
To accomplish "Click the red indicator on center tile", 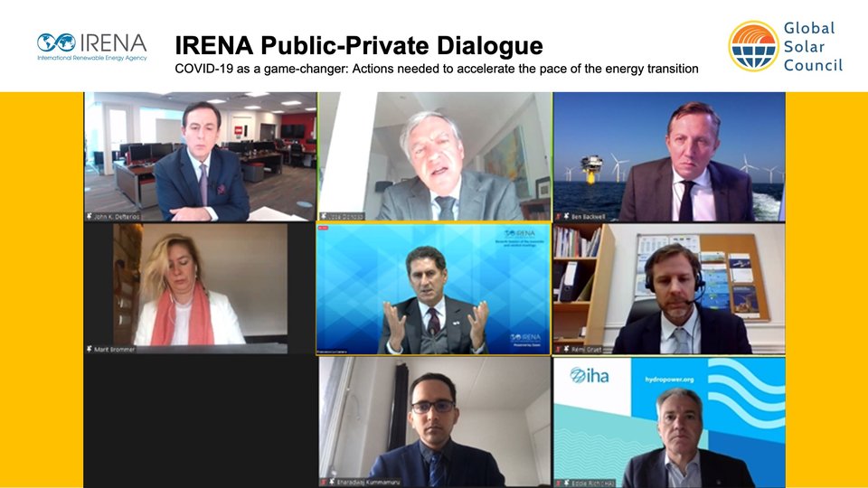I will click(x=324, y=228).
